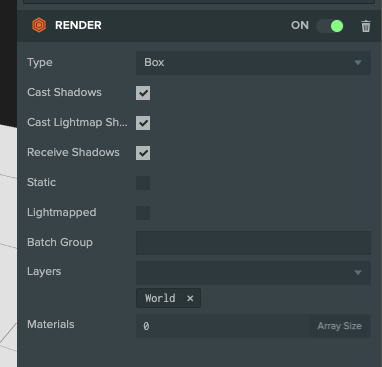This screenshot has height=367, width=382.
Task: Toggle the Render component ON switch
Action: click(x=330, y=26)
